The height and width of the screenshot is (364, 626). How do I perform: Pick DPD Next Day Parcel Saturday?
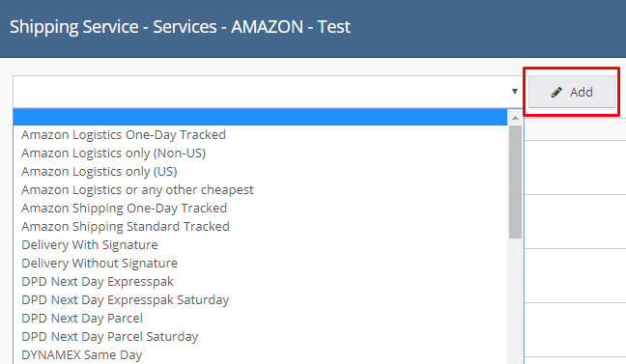[110, 337]
